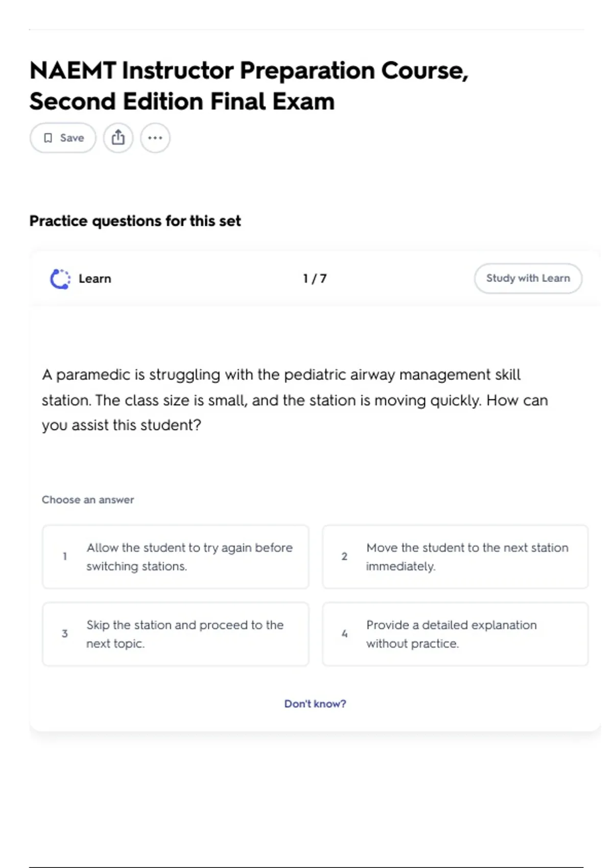Click the 'Practice questions for this set' heading
Screen dimensions: 613x868
(x=135, y=221)
